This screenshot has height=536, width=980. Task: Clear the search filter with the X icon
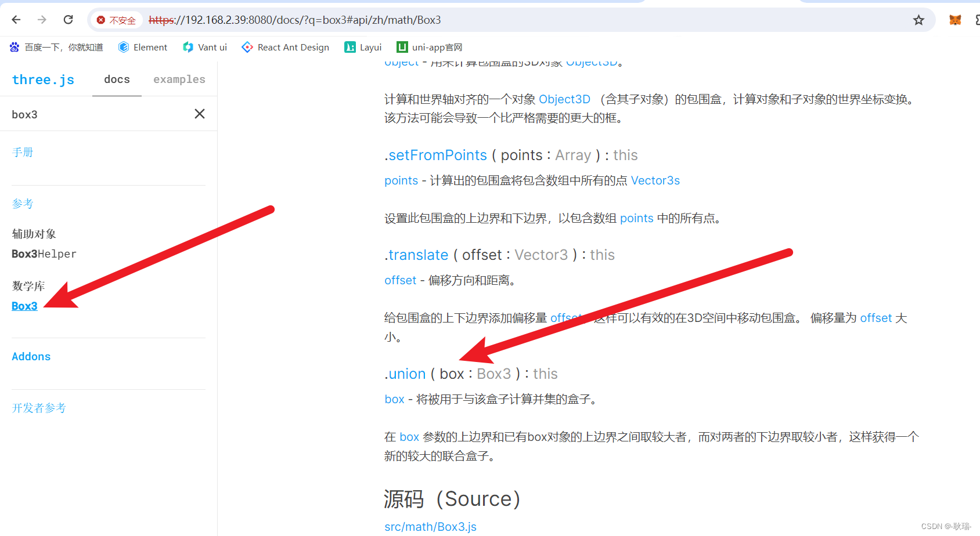tap(200, 114)
